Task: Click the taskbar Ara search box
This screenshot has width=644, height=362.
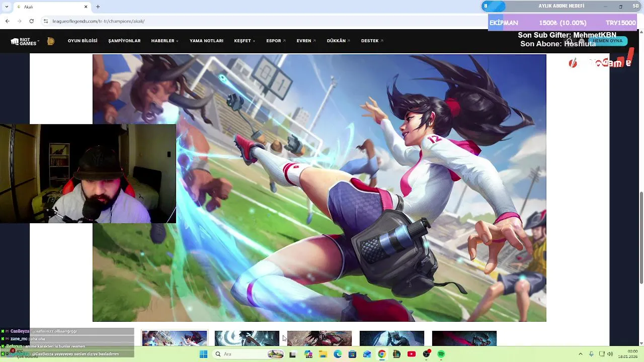Action: coord(250,354)
